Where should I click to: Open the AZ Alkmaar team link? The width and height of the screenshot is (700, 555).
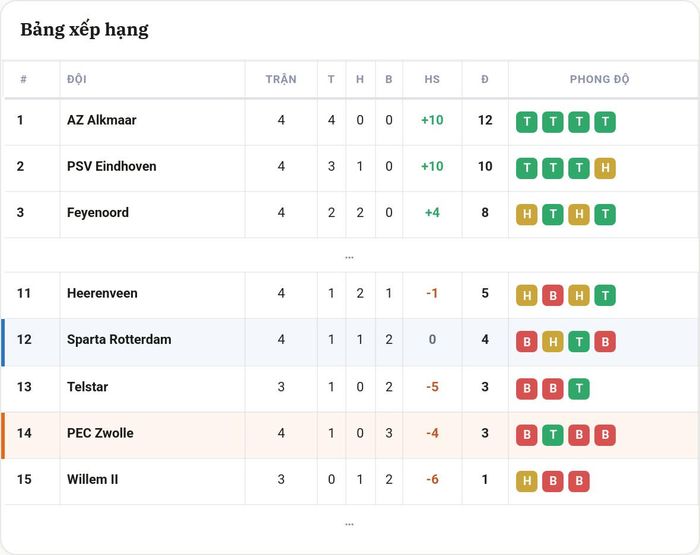[101, 120]
